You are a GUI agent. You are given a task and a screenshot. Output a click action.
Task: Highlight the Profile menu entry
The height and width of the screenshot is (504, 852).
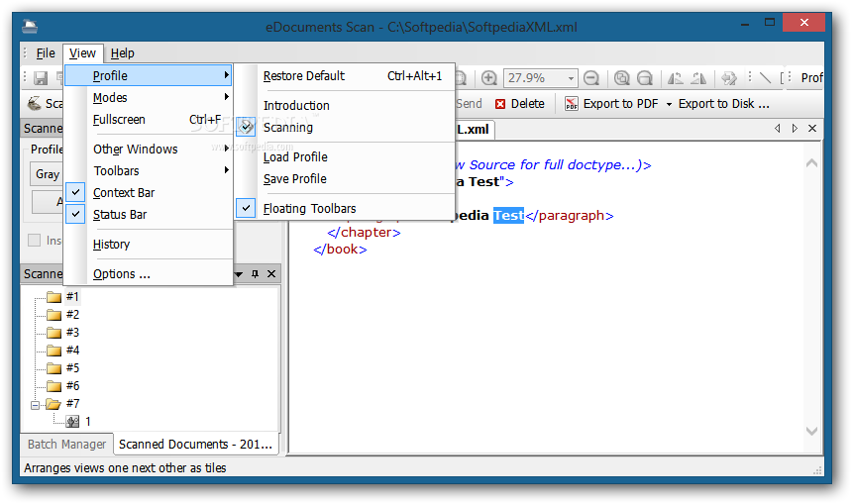coord(148,75)
